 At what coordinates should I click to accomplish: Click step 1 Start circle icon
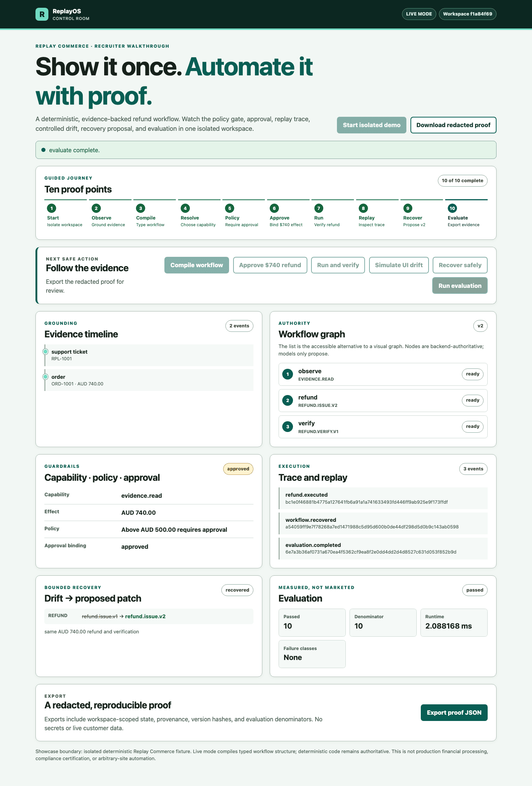pos(52,208)
